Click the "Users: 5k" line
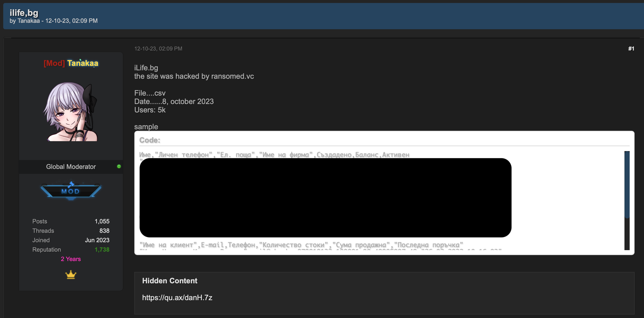644x318 pixels. [150, 110]
